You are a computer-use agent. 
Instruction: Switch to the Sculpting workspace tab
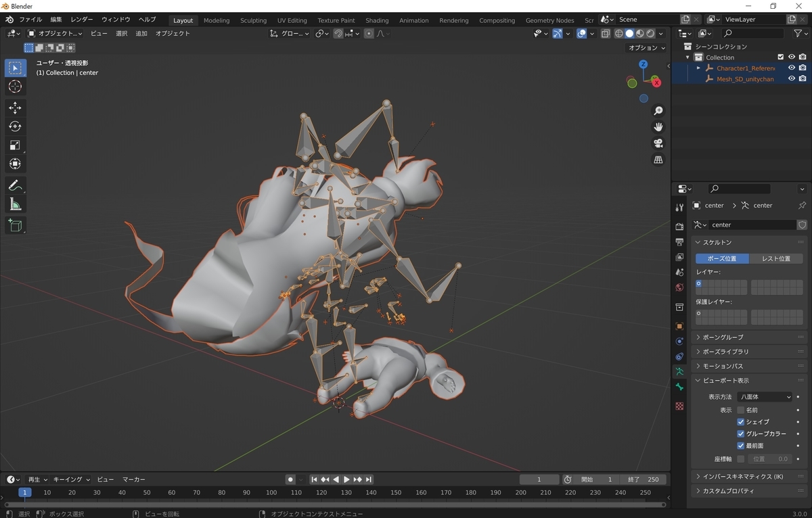click(x=253, y=20)
